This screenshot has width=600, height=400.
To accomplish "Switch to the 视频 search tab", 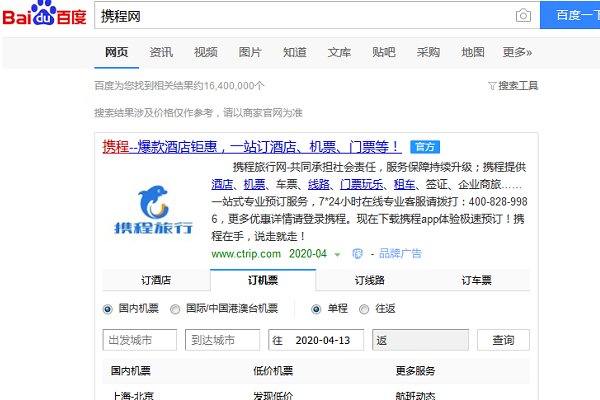I will 206,52.
